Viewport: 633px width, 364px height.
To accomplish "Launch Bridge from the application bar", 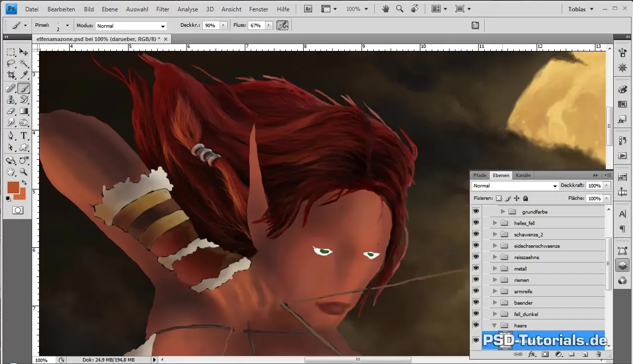I will click(x=308, y=9).
